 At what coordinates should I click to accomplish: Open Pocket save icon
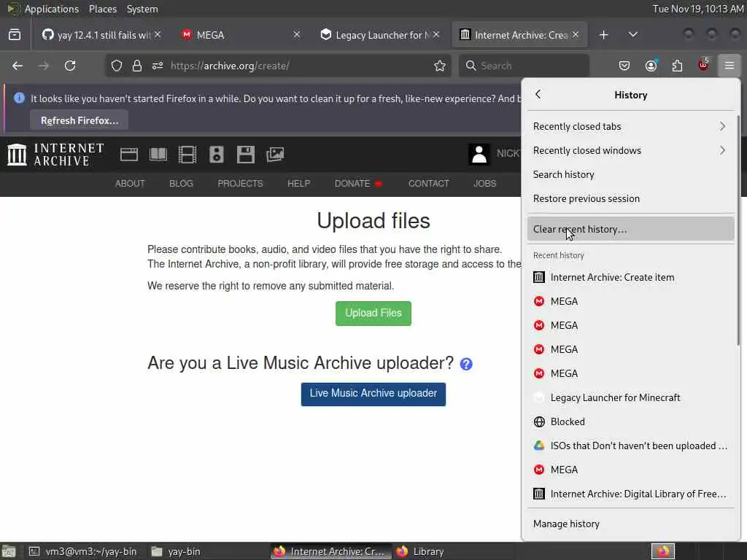tap(624, 66)
